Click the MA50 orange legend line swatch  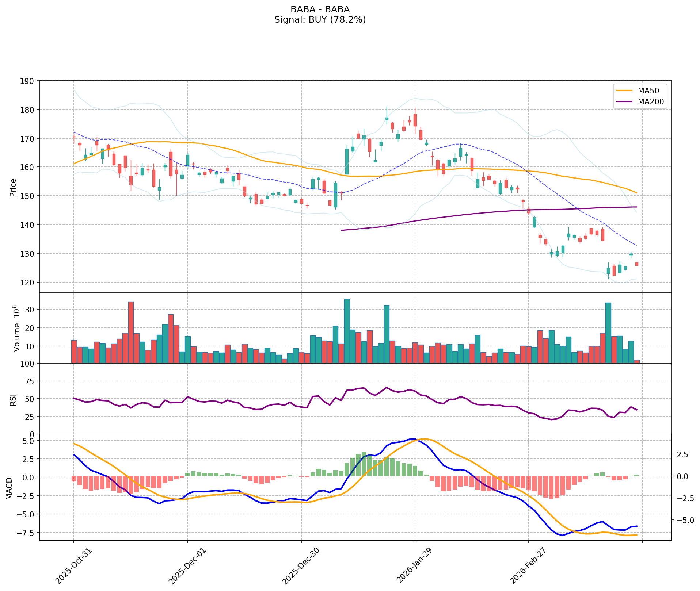pyautogui.click(x=625, y=90)
